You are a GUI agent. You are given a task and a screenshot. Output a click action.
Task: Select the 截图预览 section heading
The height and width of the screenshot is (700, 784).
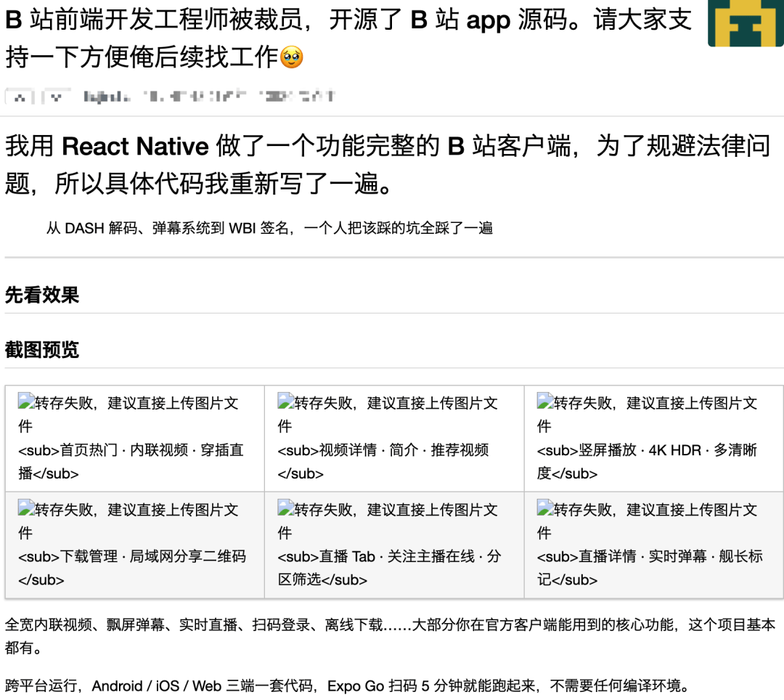[42, 351]
